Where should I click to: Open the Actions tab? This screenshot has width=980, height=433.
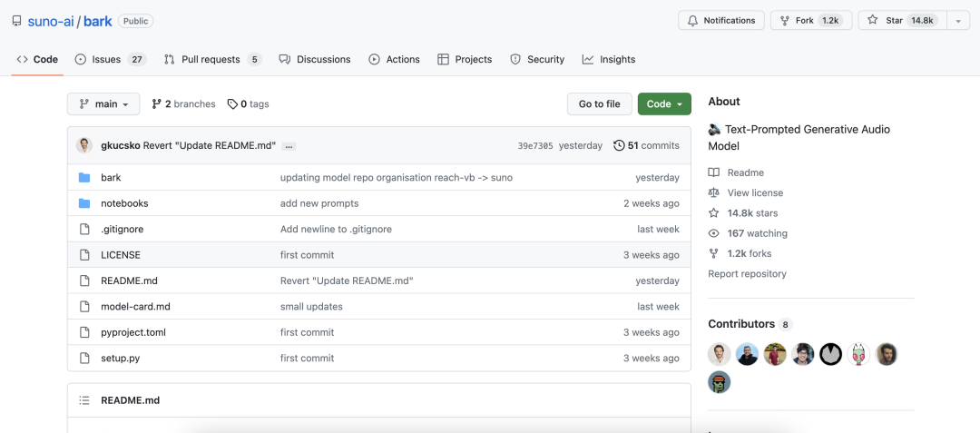[395, 59]
